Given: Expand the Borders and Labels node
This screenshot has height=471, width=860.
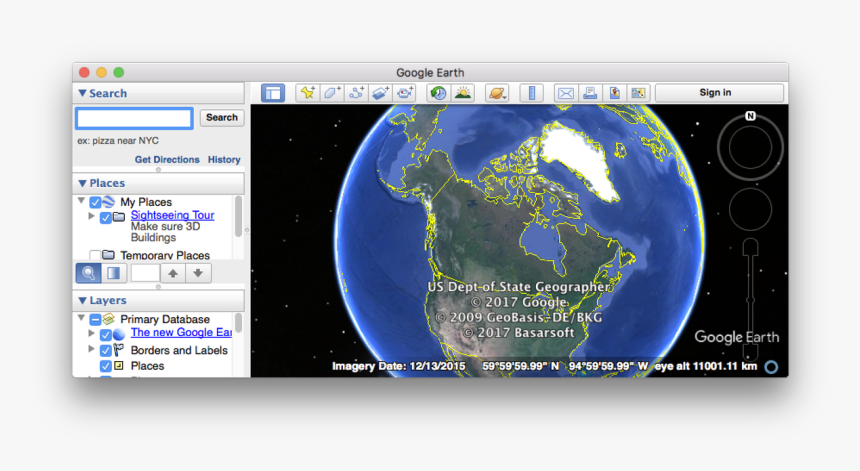Looking at the screenshot, I should pyautogui.click(x=92, y=349).
